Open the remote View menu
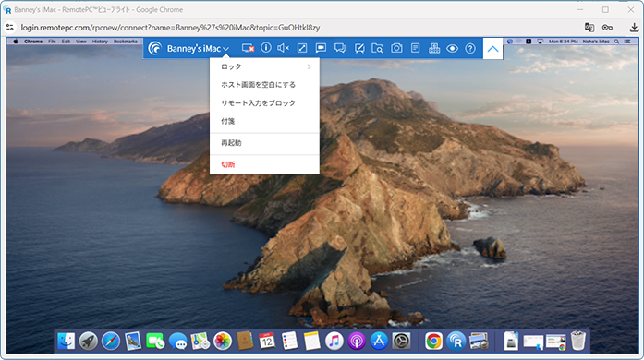The height and width of the screenshot is (360, 644). tap(81, 42)
